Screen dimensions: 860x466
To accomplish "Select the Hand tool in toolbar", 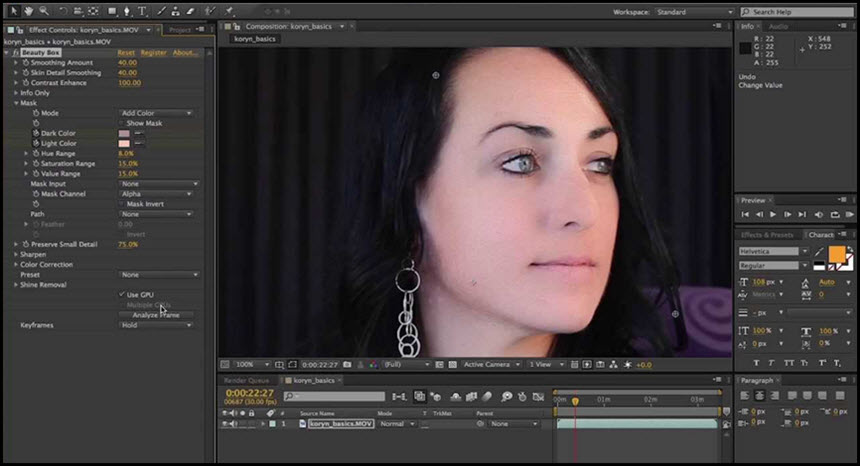I will pyautogui.click(x=29, y=10).
